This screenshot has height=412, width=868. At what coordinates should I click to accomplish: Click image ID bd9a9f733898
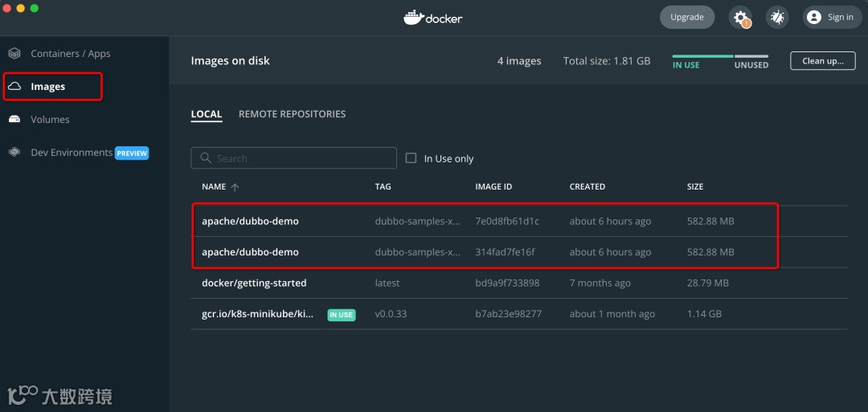(x=507, y=284)
